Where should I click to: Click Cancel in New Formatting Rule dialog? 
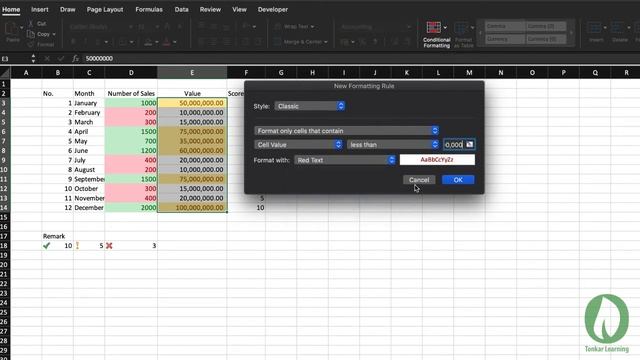[x=419, y=180]
